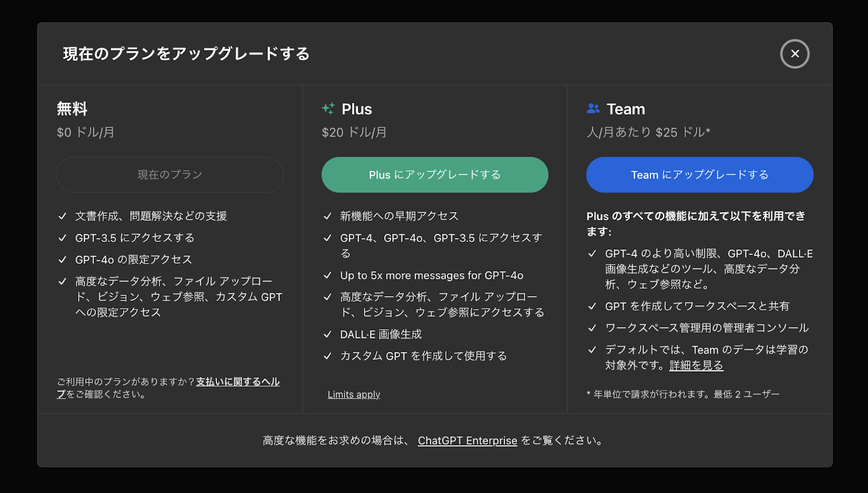The image size is (868, 493).
Task: Click the 人/月あたり $25 ドル* price
Action: 648,132
